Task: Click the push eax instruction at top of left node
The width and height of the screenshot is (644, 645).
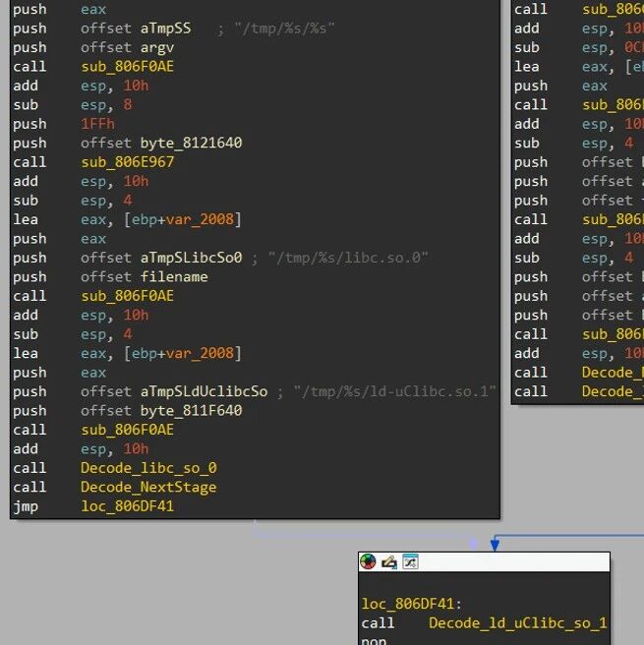Action: tap(60, 9)
